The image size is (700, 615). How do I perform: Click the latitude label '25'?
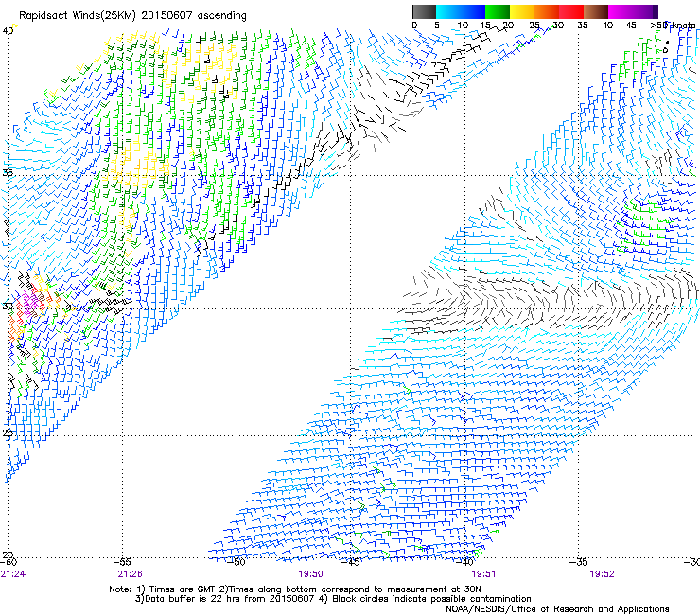(x=8, y=432)
